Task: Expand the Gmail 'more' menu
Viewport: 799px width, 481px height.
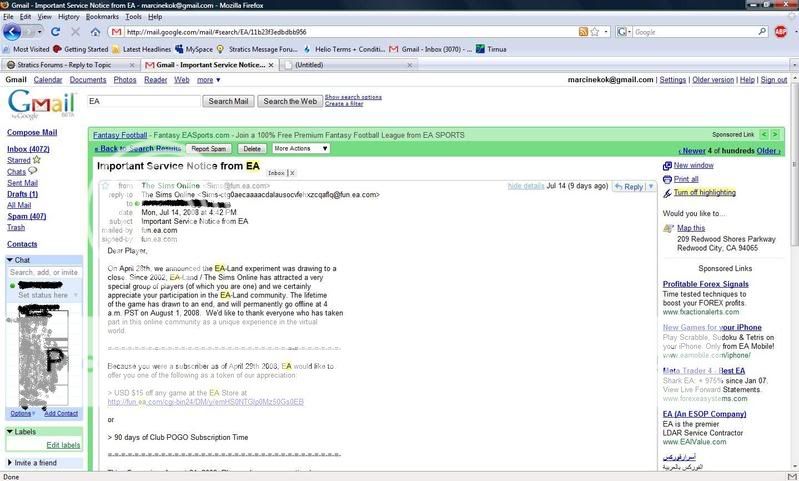Action: 209,80
